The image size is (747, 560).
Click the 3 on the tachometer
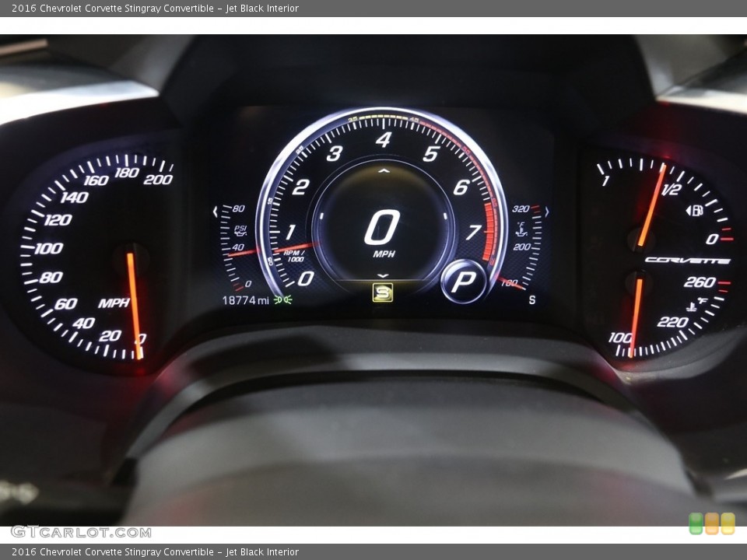coord(335,153)
